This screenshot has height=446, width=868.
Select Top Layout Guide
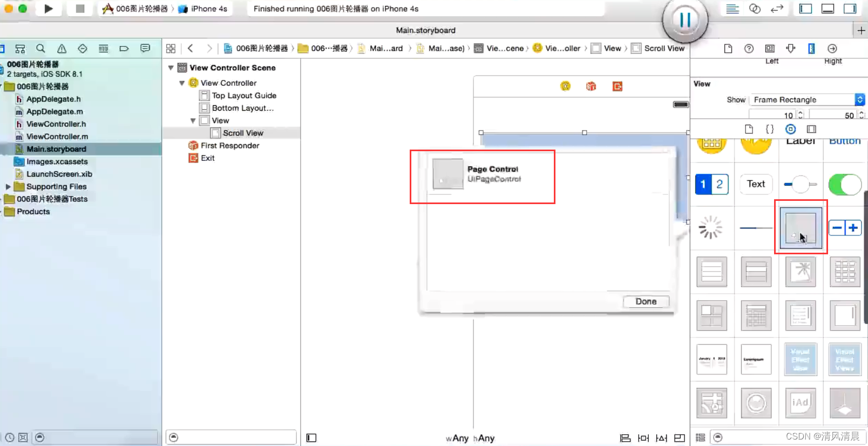click(243, 96)
